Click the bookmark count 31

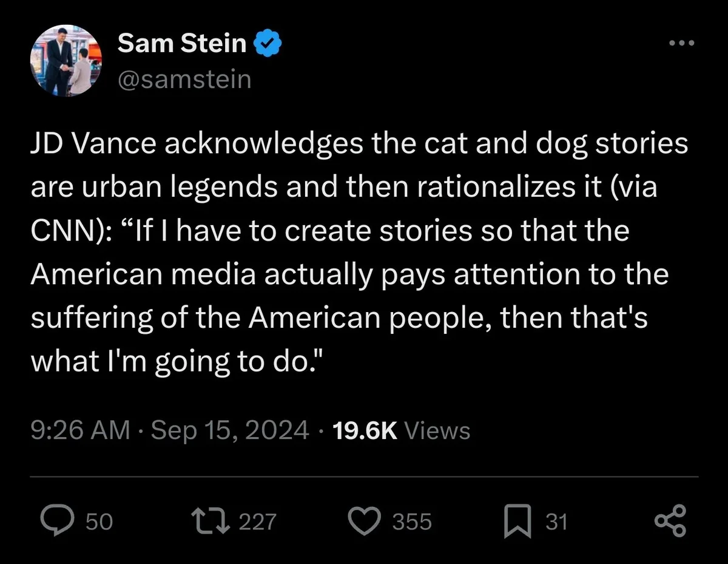click(556, 522)
